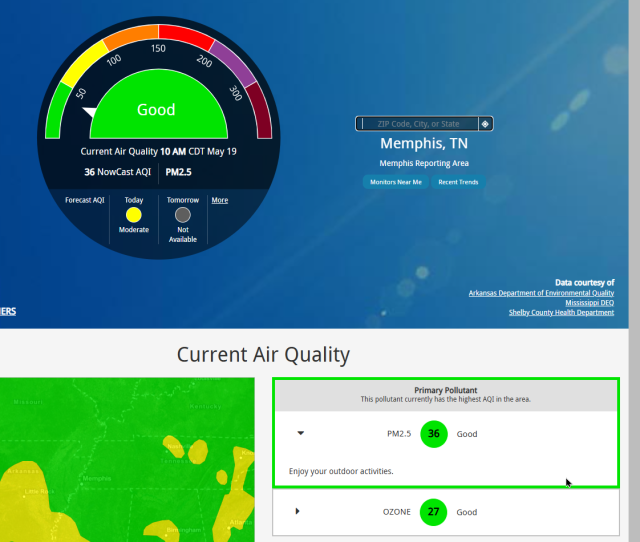Click the red segment of AQI gauge
This screenshot has height=542, width=640.
click(184, 36)
